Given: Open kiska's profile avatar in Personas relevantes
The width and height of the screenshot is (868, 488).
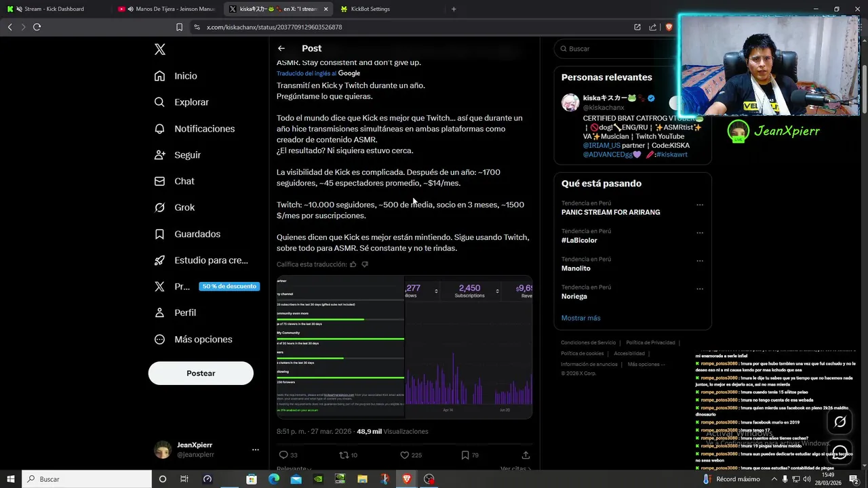Looking at the screenshot, I should (x=570, y=102).
